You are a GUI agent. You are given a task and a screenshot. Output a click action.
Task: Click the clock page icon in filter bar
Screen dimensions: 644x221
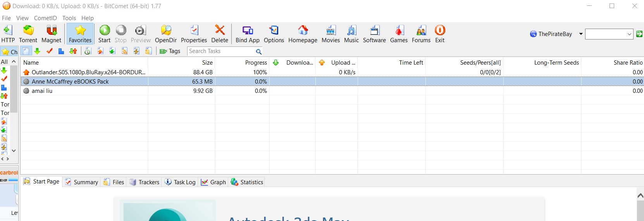pyautogui.click(x=88, y=51)
